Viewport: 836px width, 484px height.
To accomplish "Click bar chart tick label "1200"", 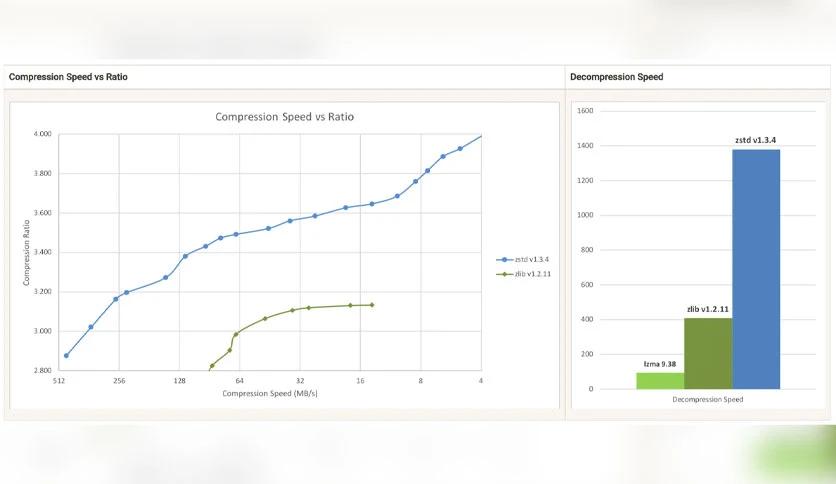I will point(585,180).
